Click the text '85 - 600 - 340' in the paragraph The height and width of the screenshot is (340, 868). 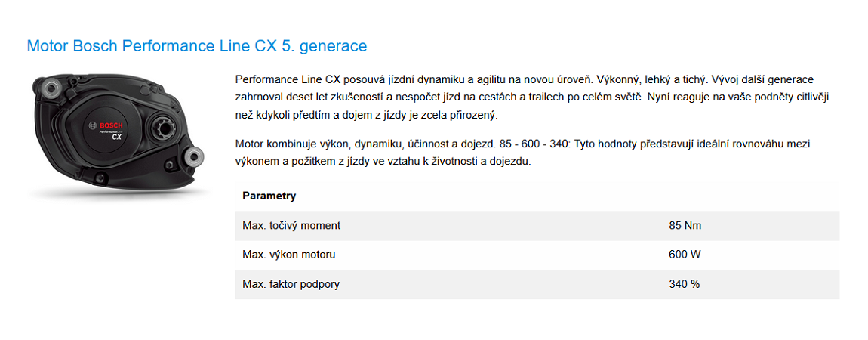tap(534, 144)
